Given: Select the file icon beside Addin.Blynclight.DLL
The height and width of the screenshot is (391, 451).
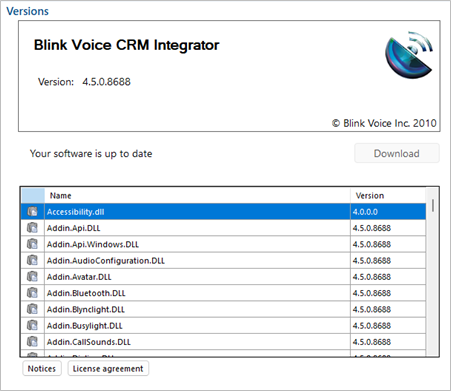Looking at the screenshot, I should (32, 309).
